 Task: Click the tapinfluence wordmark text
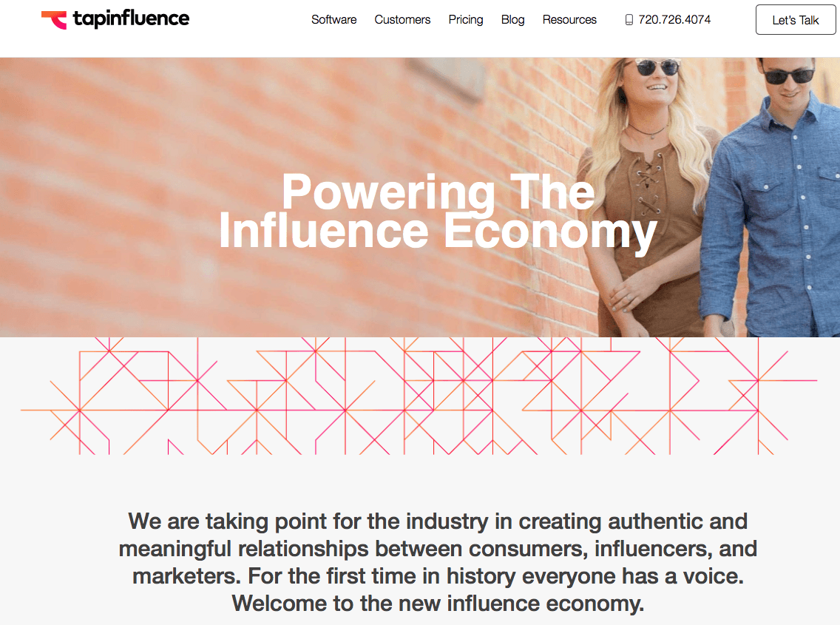[131, 19]
